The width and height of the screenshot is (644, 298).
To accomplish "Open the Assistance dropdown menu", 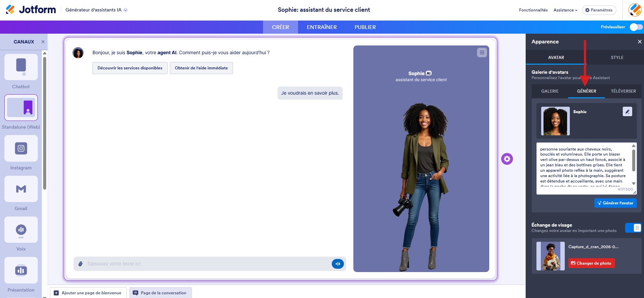I will 565,10.
